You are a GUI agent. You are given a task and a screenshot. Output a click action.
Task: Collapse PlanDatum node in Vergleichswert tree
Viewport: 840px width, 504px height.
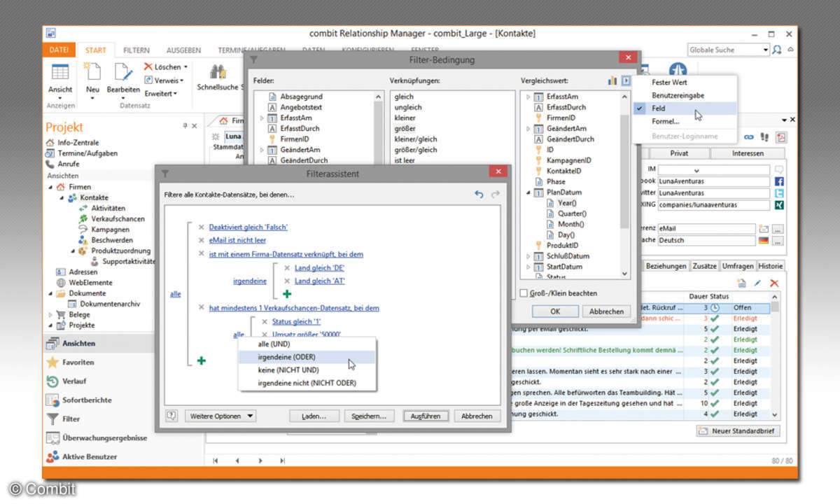529,192
